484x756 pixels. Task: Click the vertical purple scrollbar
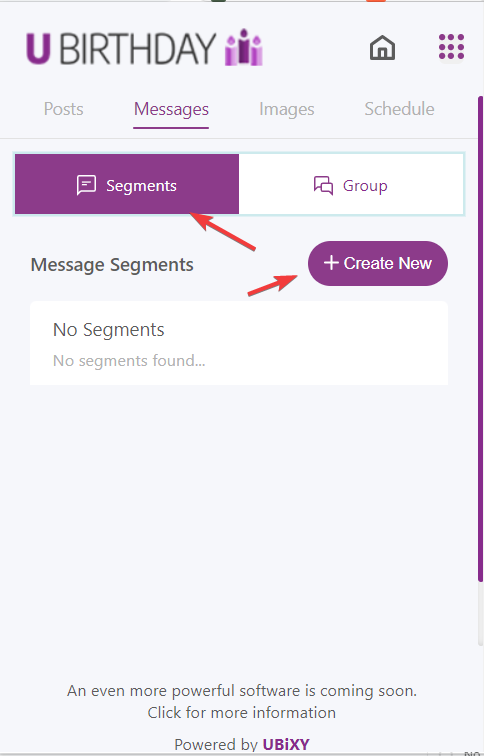pyautogui.click(x=480, y=338)
